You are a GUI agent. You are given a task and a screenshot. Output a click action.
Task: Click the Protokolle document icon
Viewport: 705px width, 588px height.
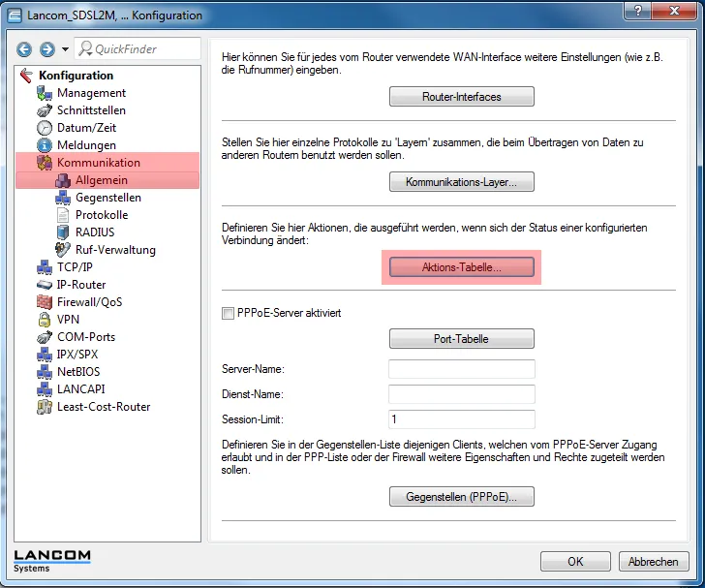pyautogui.click(x=63, y=215)
